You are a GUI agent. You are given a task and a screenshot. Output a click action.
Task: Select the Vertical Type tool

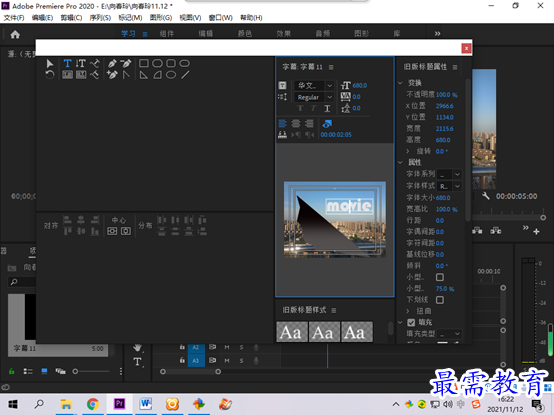click(81, 64)
